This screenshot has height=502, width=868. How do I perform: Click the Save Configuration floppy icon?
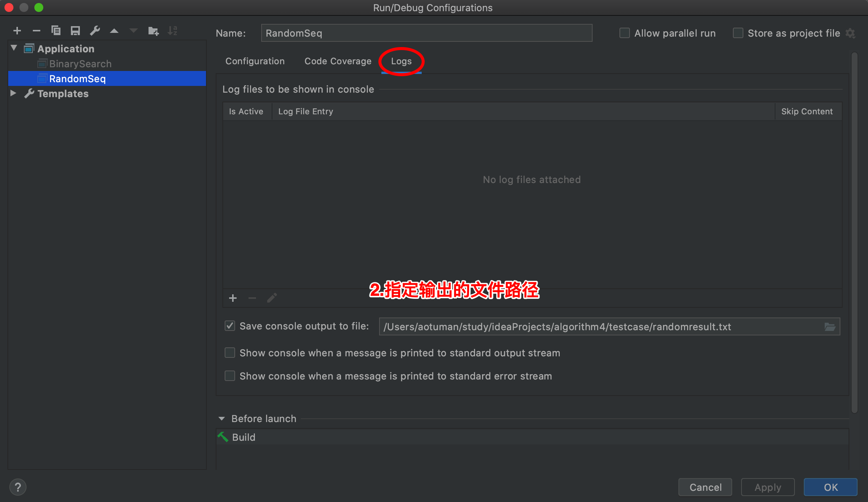coord(75,31)
